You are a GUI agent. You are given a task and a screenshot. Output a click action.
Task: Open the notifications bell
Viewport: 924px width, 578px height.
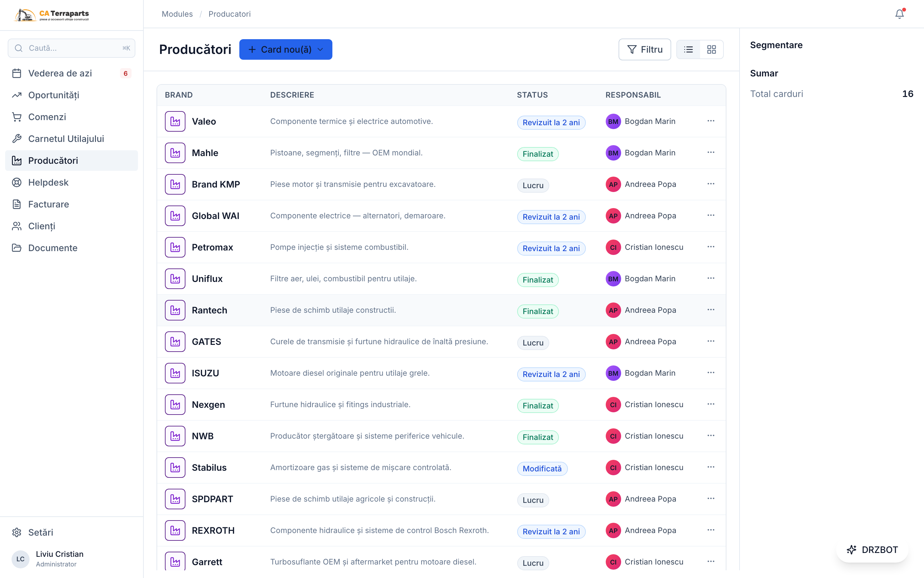coord(900,14)
